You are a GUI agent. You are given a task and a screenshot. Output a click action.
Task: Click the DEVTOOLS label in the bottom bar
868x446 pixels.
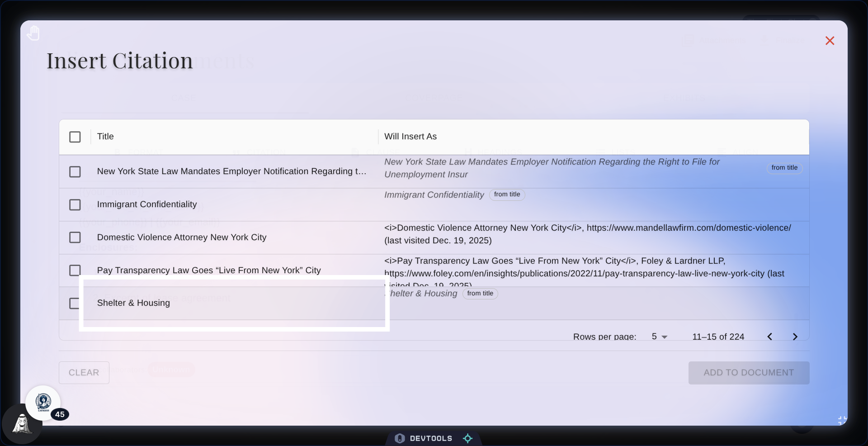coord(431,438)
